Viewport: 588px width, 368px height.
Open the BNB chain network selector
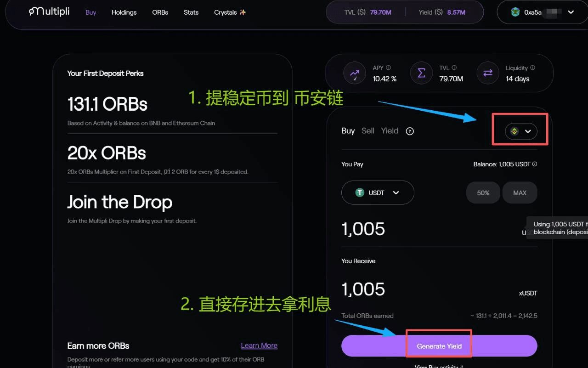click(x=521, y=131)
